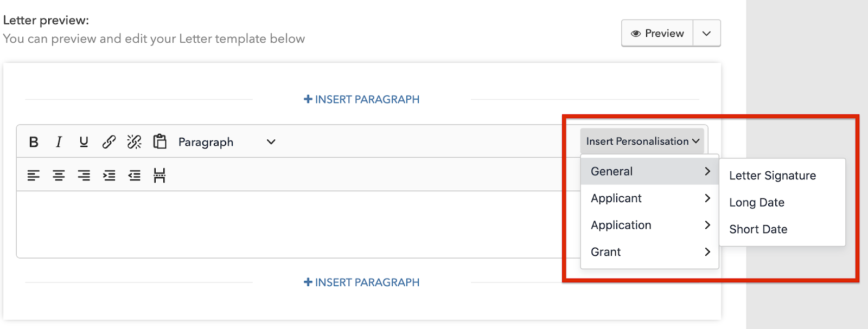868x329 pixels.
Task: Increase indent of the paragraph
Action: point(109,175)
